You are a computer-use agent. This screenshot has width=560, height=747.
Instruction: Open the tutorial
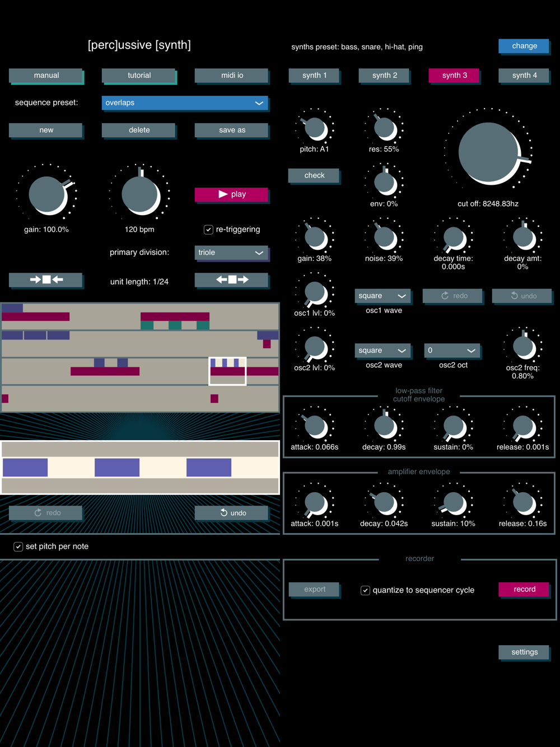[139, 76]
